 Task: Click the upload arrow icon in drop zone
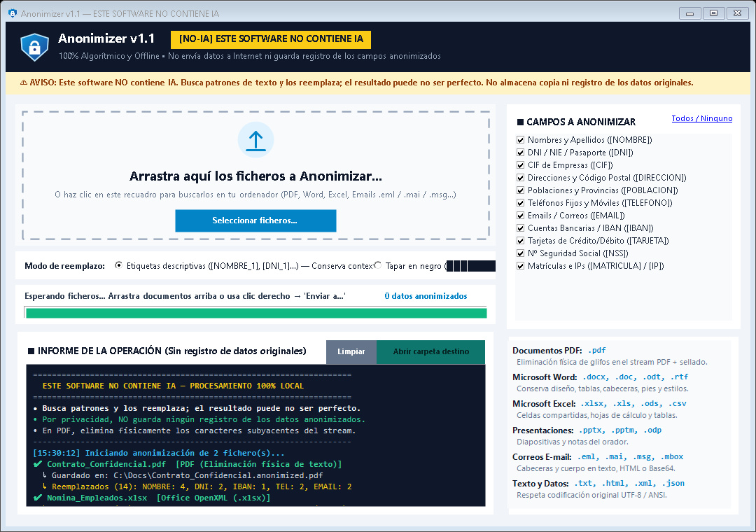(x=255, y=140)
